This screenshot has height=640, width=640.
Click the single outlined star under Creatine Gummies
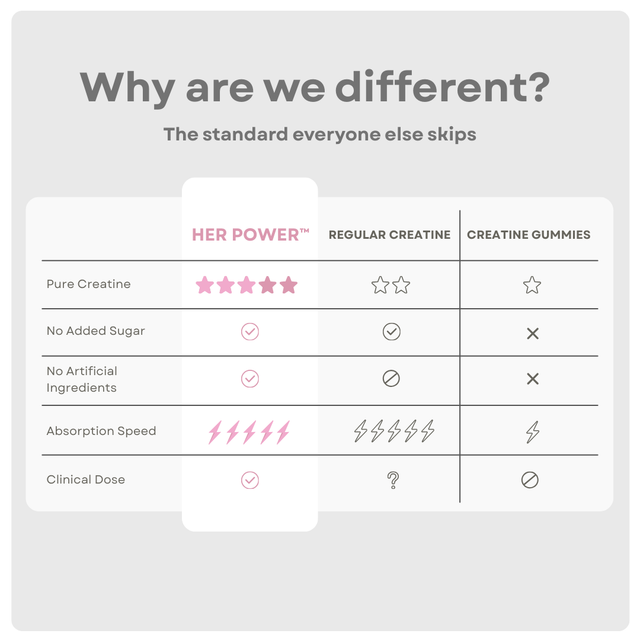click(532, 285)
